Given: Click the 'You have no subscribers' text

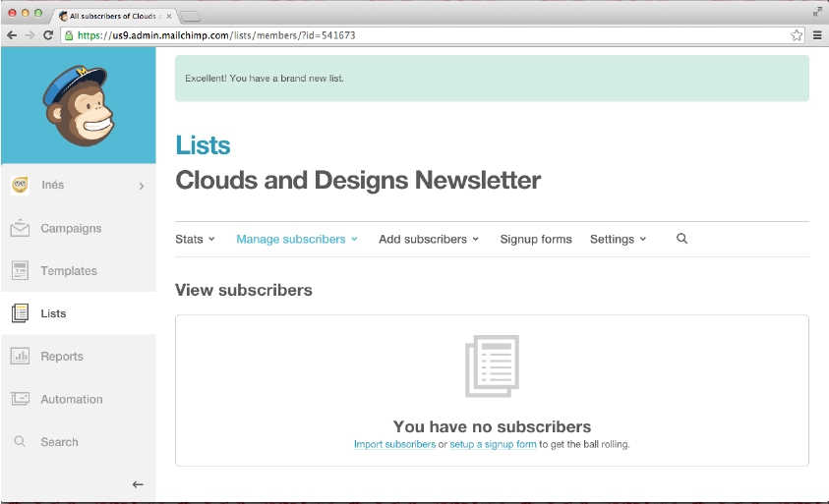Looking at the screenshot, I should (x=493, y=426).
